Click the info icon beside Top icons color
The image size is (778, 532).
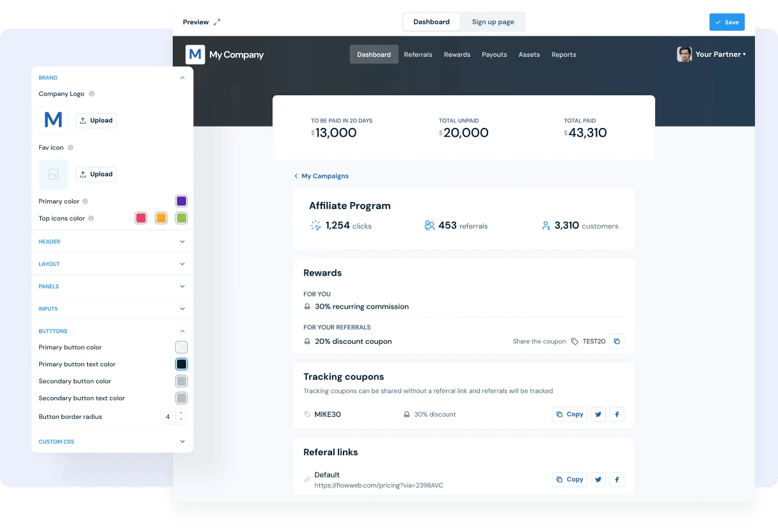(x=91, y=219)
